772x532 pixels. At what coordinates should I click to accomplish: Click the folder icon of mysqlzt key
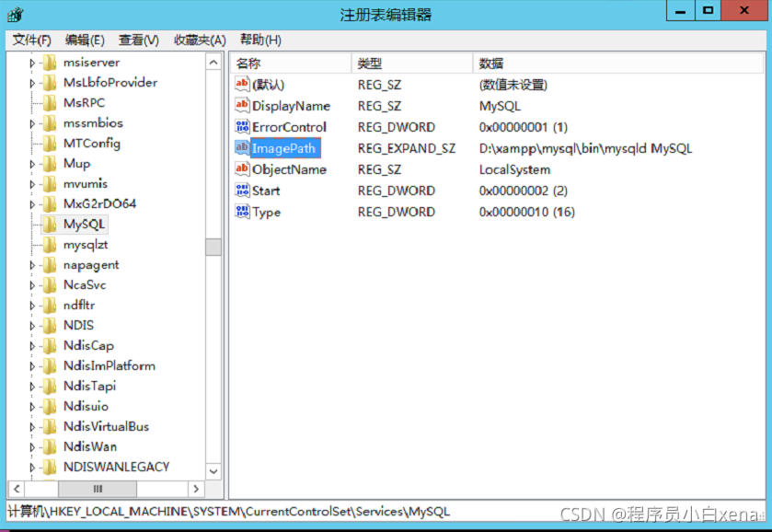pos(50,244)
